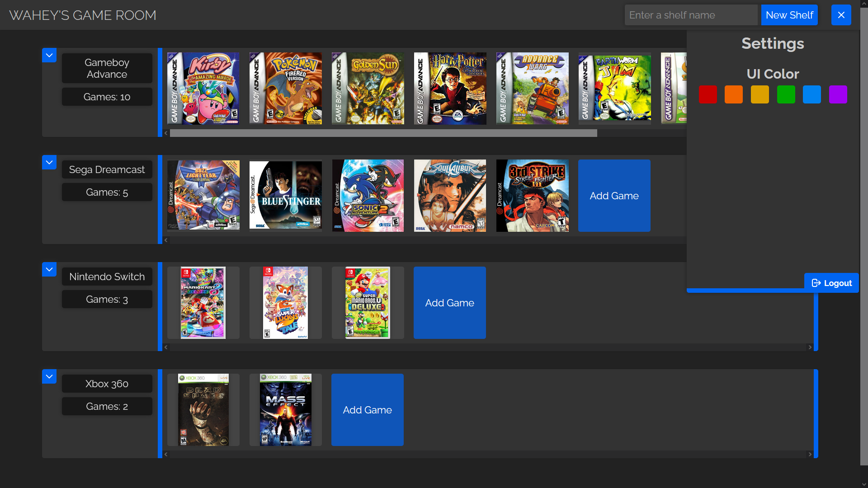
Task: Open Earthworm Jim game cover
Action: click(x=615, y=89)
